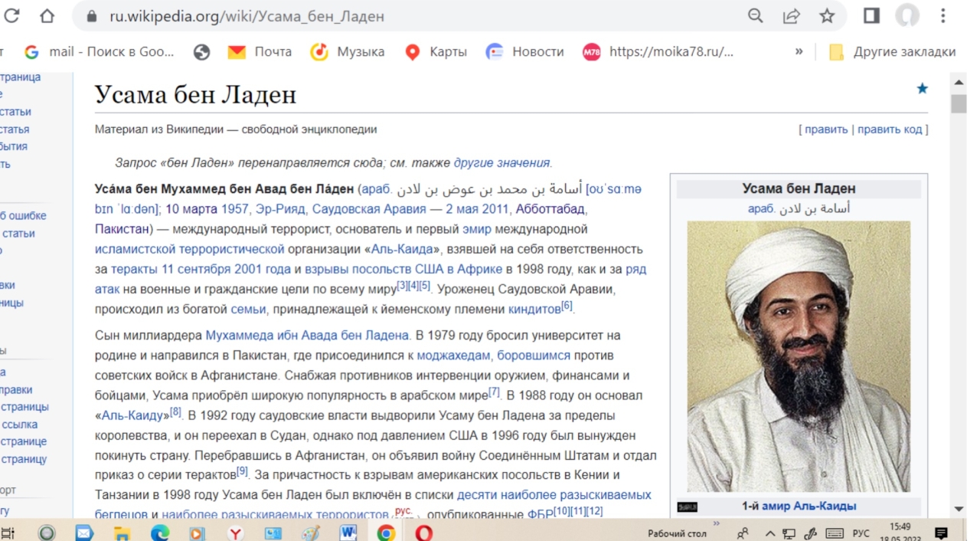Click the править код link

coord(890,130)
